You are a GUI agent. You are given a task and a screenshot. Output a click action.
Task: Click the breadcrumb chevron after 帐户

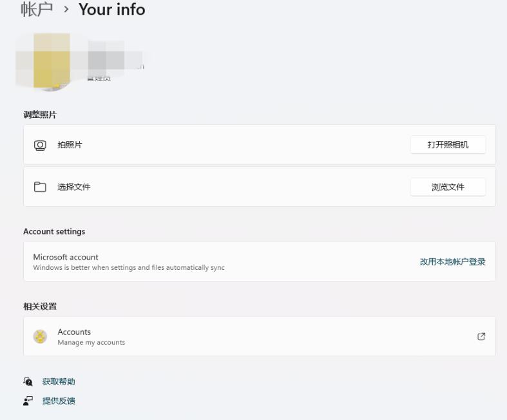(66, 10)
